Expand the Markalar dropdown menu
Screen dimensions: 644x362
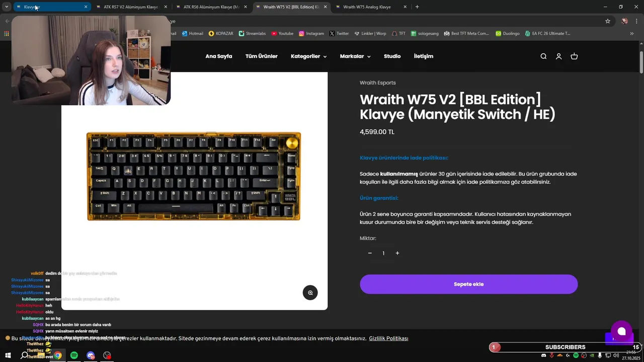[355, 56]
